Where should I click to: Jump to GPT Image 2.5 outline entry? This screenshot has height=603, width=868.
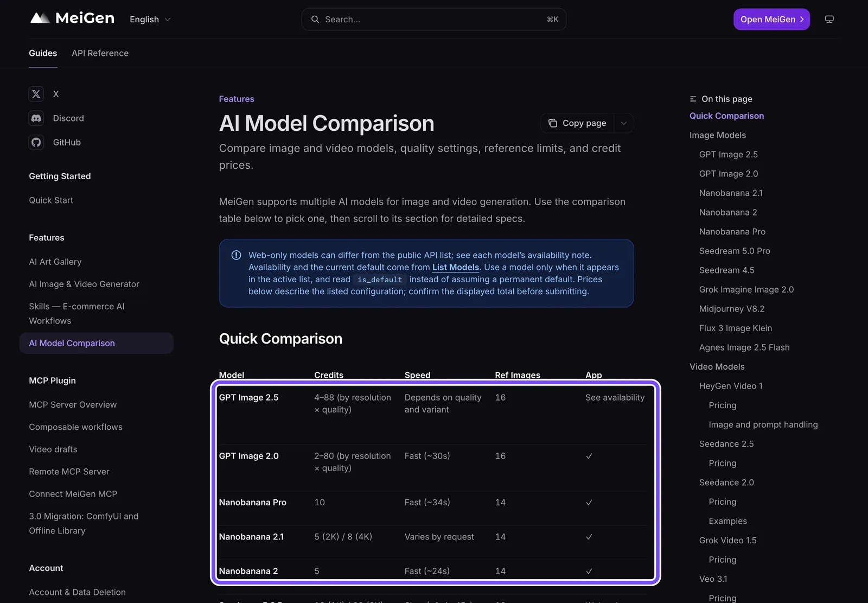tap(729, 154)
